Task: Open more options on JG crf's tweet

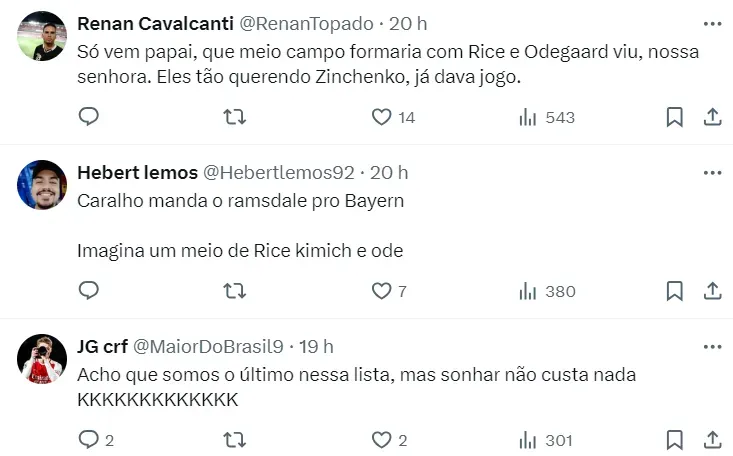Action: tap(712, 346)
